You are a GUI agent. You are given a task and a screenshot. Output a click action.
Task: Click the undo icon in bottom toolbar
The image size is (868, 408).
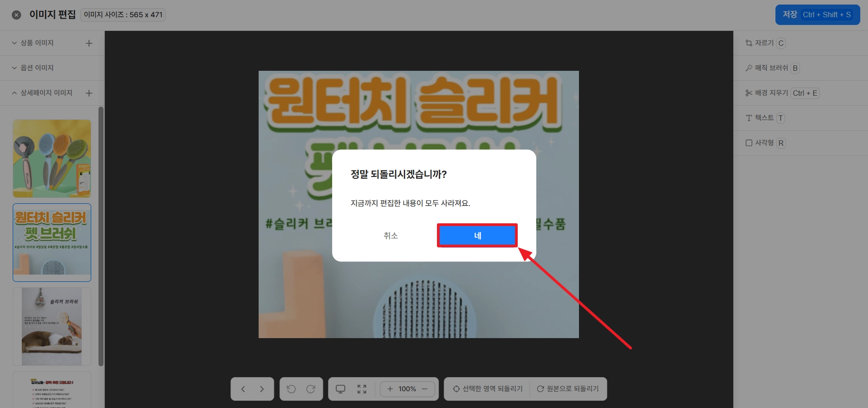pos(291,389)
